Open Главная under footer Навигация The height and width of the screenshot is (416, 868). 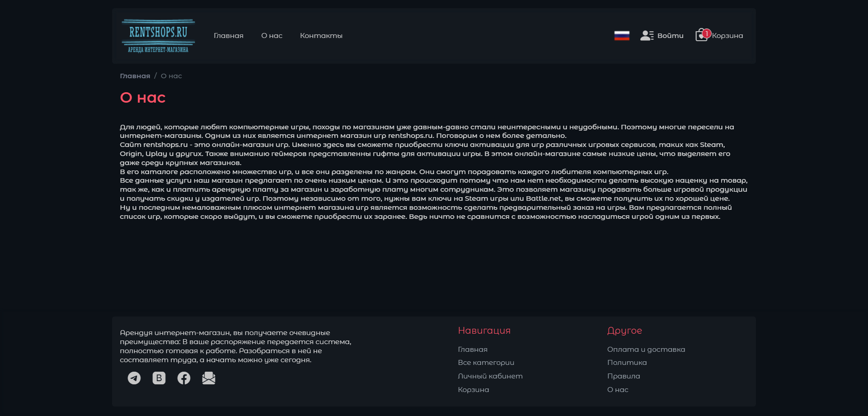(x=473, y=350)
